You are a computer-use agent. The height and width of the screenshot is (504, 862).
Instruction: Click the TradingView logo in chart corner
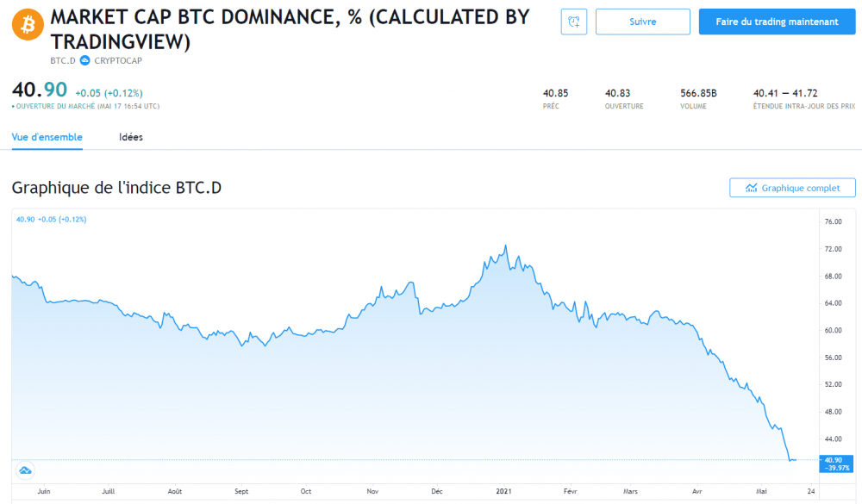(25, 470)
